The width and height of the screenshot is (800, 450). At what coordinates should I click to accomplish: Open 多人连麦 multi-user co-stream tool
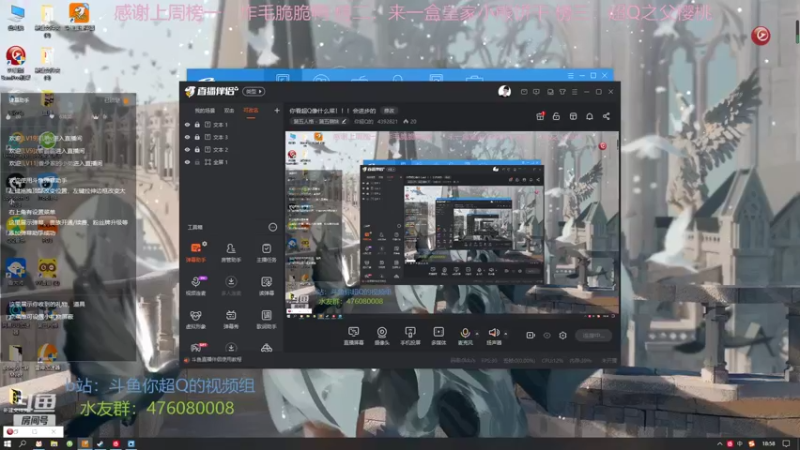pyautogui.click(x=231, y=286)
